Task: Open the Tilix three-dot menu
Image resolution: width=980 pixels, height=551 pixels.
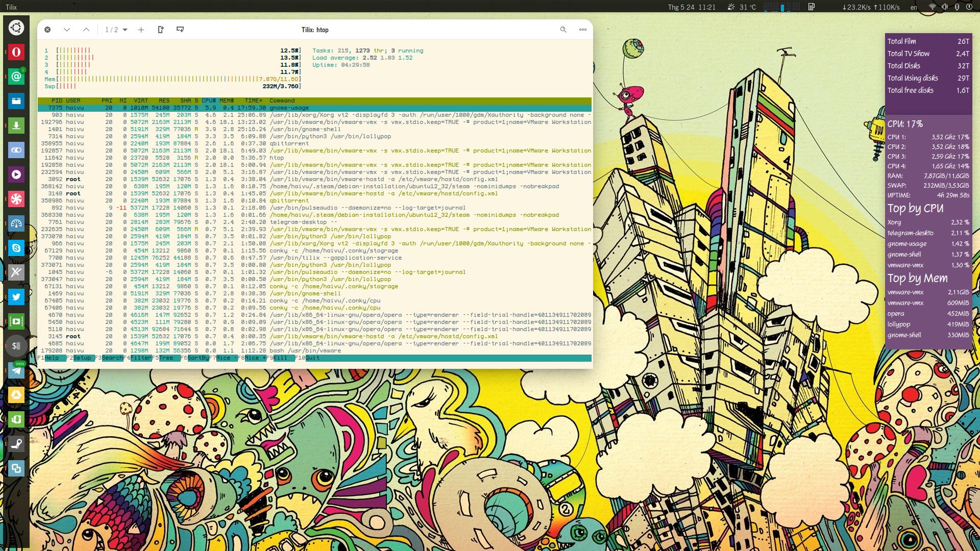Action: [583, 30]
